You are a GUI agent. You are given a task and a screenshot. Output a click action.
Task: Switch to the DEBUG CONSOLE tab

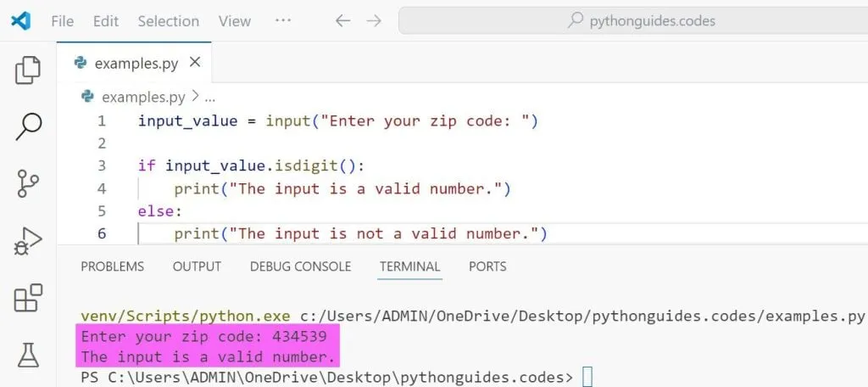coord(300,266)
